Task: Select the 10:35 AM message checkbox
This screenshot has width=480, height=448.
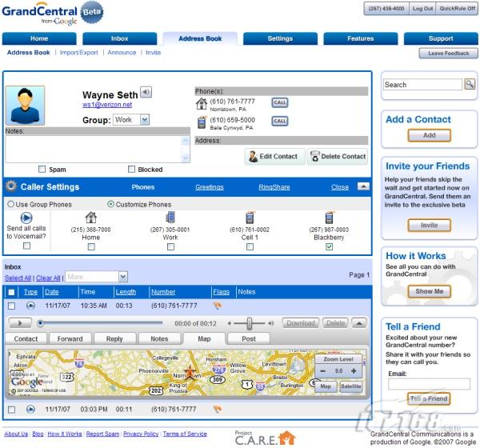Action: click(11, 306)
